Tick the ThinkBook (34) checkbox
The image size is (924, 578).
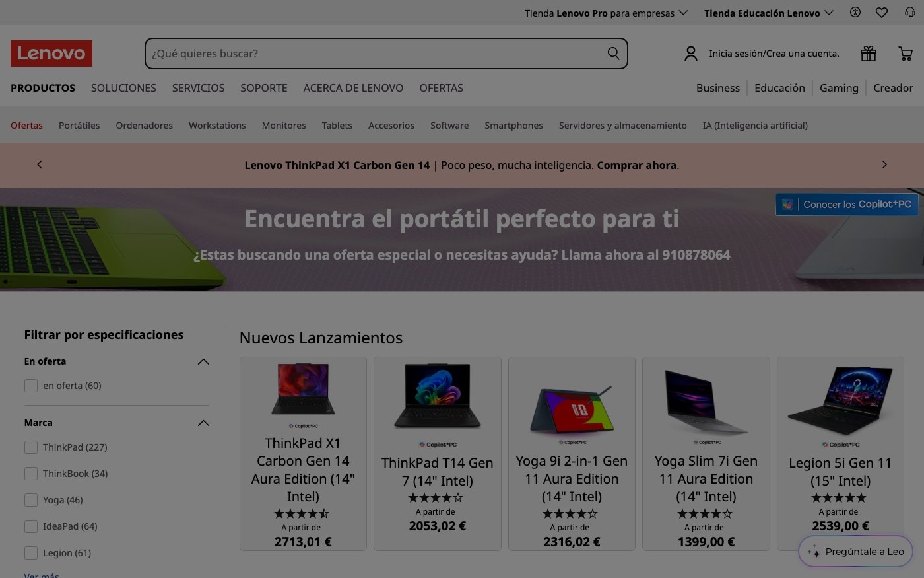[31, 474]
